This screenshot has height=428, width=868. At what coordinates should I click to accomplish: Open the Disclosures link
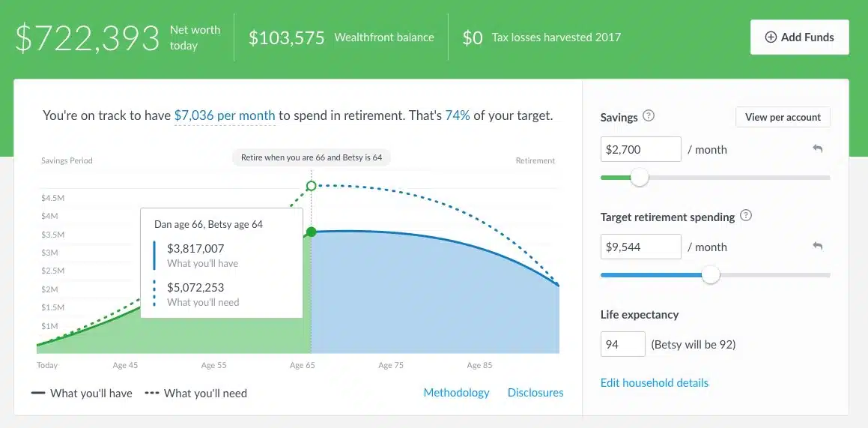535,392
